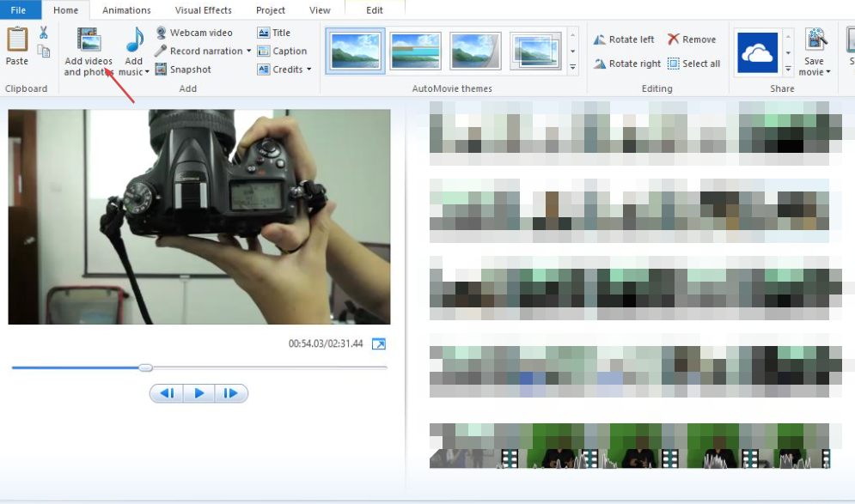855x504 pixels.
Task: Insert a Caption on the clip
Action: pyautogui.click(x=283, y=51)
